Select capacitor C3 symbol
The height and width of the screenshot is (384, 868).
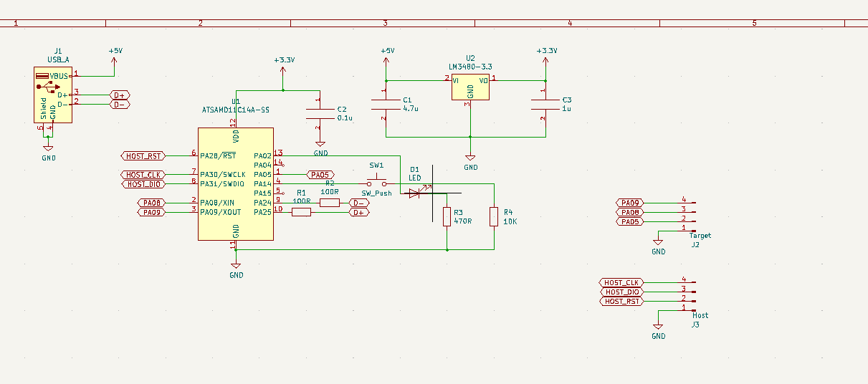pos(544,104)
